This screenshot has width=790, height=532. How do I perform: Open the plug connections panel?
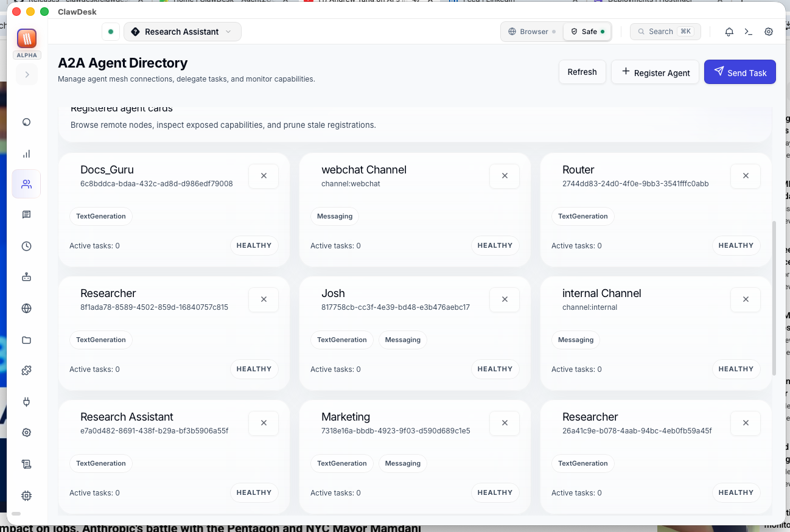26,402
